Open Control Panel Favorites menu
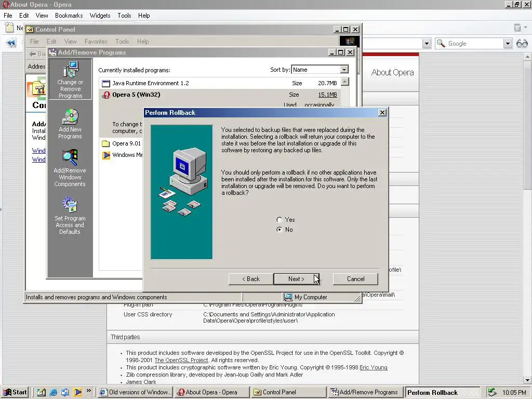The image size is (532, 399). coord(96,42)
